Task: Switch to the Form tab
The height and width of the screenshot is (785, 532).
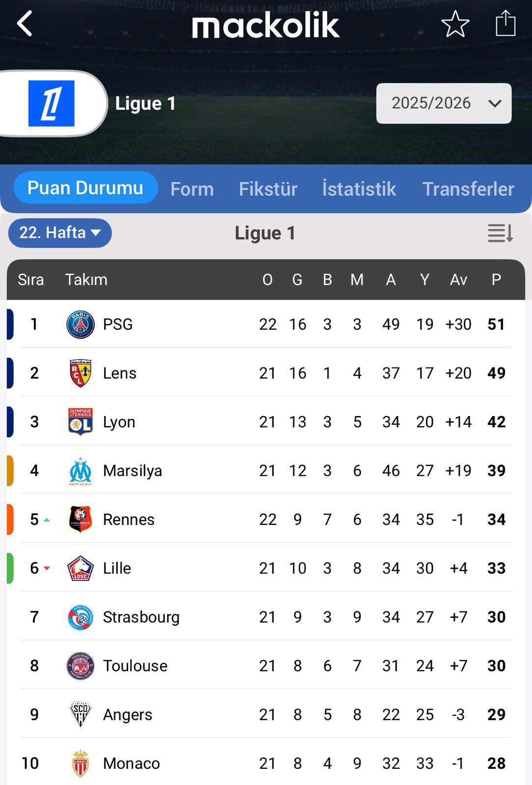Action: point(192,189)
